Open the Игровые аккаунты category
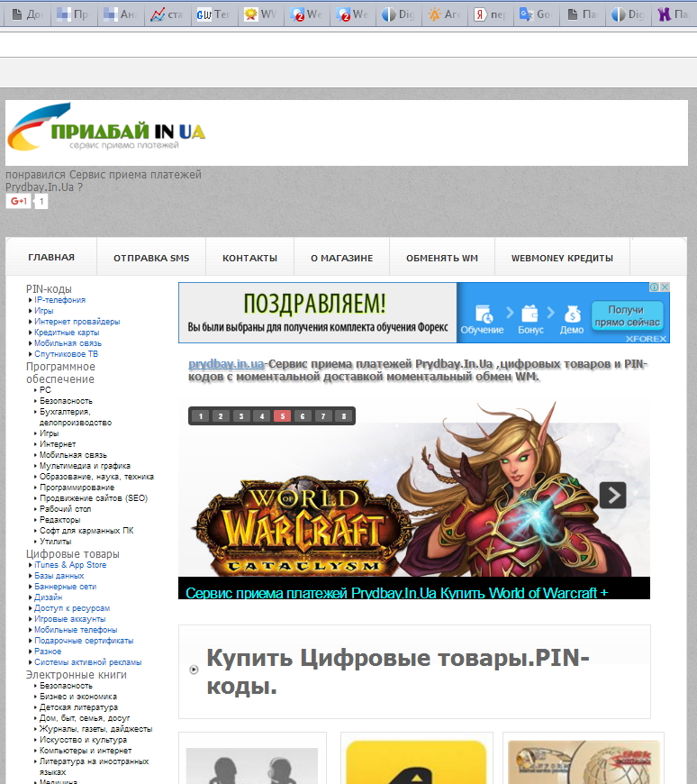697x784 pixels. point(70,619)
